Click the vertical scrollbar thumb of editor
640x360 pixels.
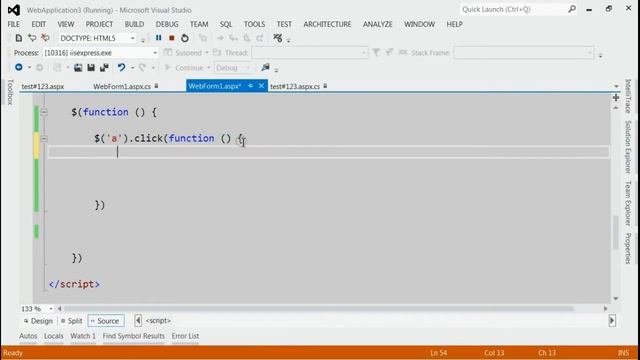(616, 232)
